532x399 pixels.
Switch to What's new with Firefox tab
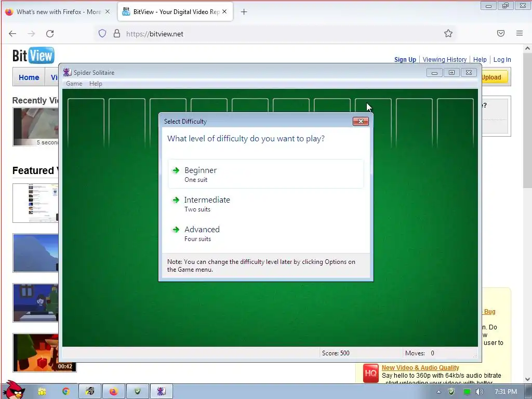(58, 12)
